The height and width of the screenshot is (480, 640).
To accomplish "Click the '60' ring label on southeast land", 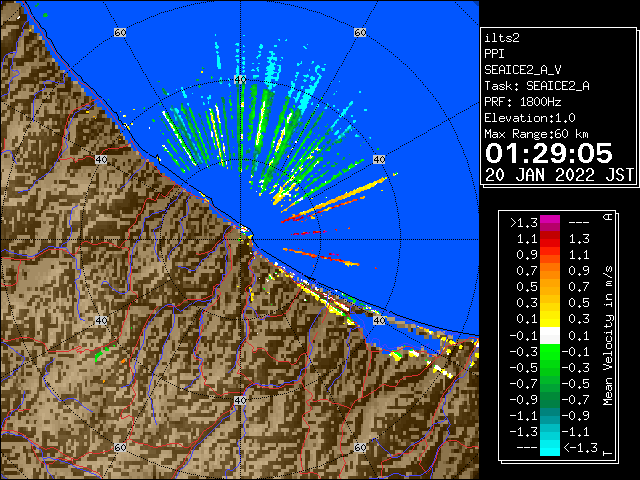I will [x=360, y=447].
